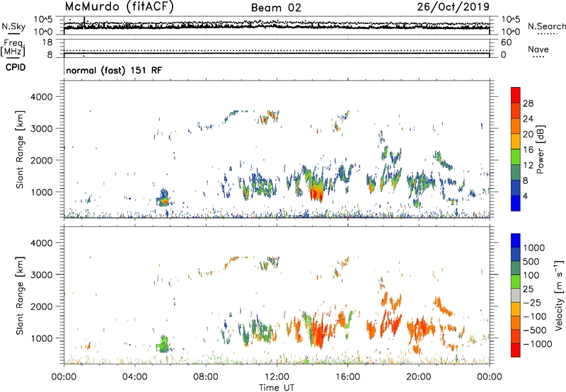Click the '-500' velocity scale value
This screenshot has height=392, width=566.
(535, 330)
